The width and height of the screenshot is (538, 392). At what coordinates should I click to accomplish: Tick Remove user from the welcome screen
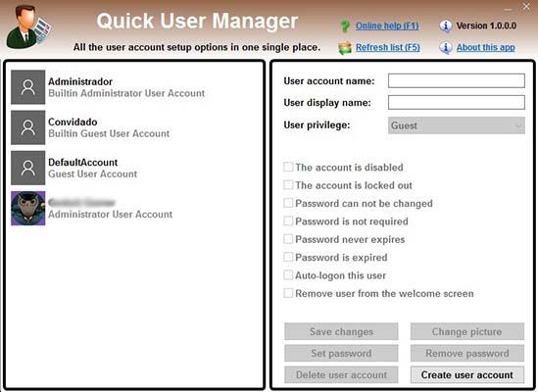click(288, 293)
